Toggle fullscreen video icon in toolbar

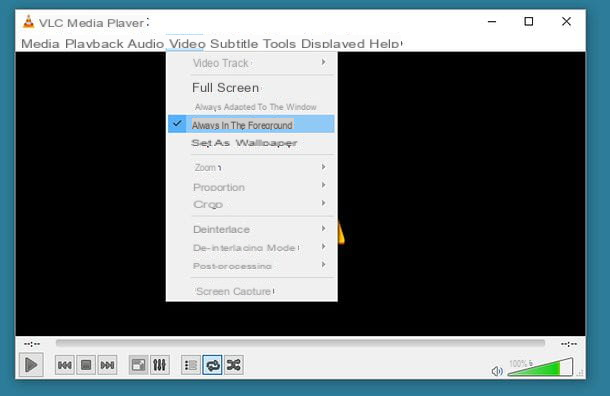click(x=138, y=365)
